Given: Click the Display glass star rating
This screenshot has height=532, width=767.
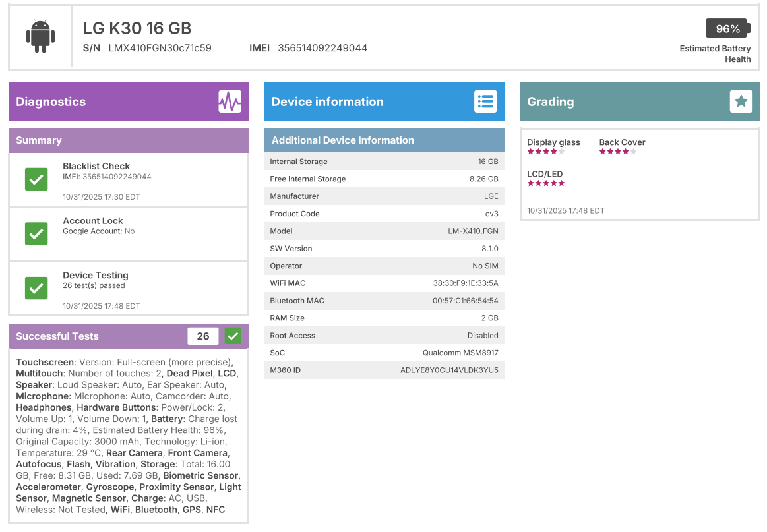Looking at the screenshot, I should [545, 152].
